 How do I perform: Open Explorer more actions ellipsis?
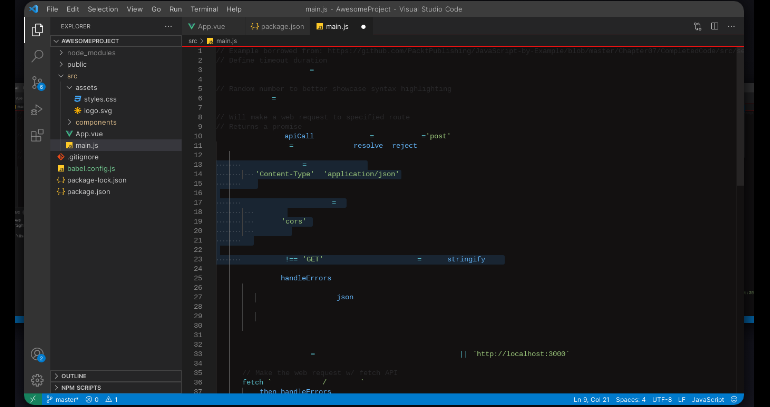click(x=168, y=27)
